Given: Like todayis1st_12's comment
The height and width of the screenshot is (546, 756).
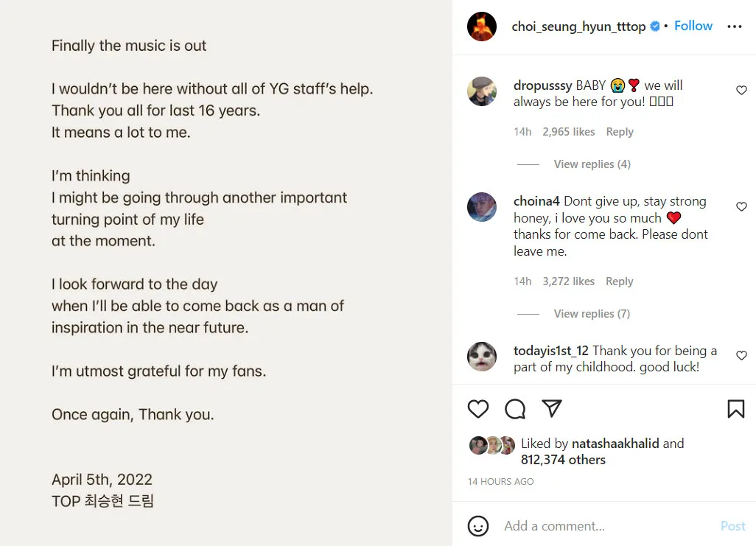Looking at the screenshot, I should pos(741,356).
